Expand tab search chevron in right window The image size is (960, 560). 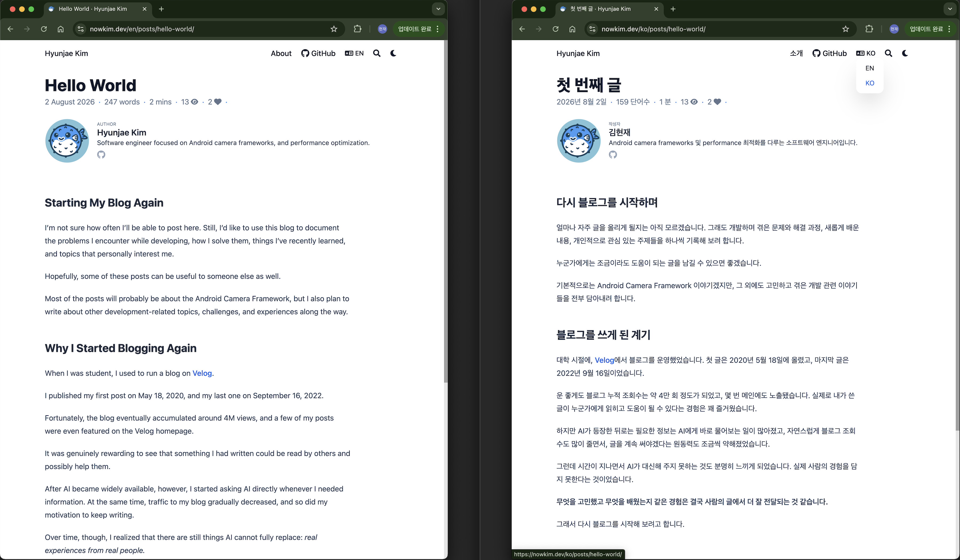tap(950, 9)
